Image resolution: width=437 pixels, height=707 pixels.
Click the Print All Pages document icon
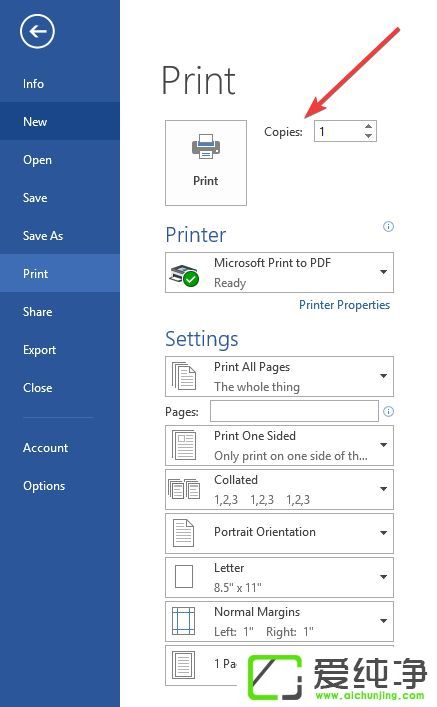click(184, 376)
